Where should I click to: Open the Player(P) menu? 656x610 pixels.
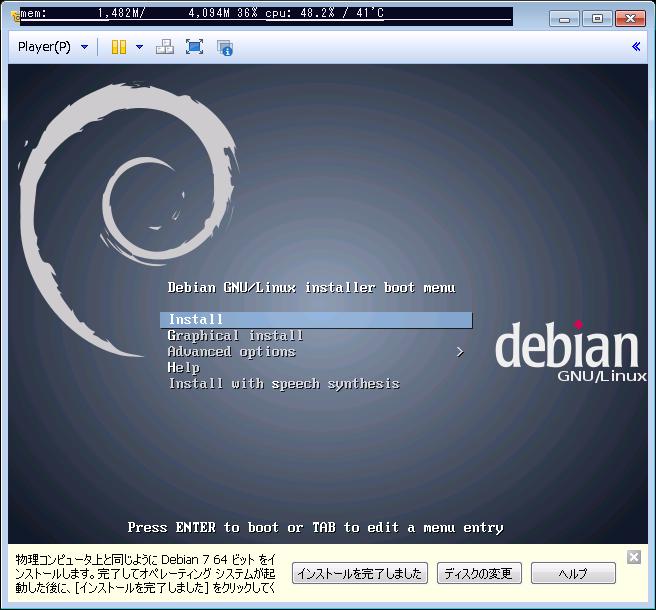[x=44, y=47]
